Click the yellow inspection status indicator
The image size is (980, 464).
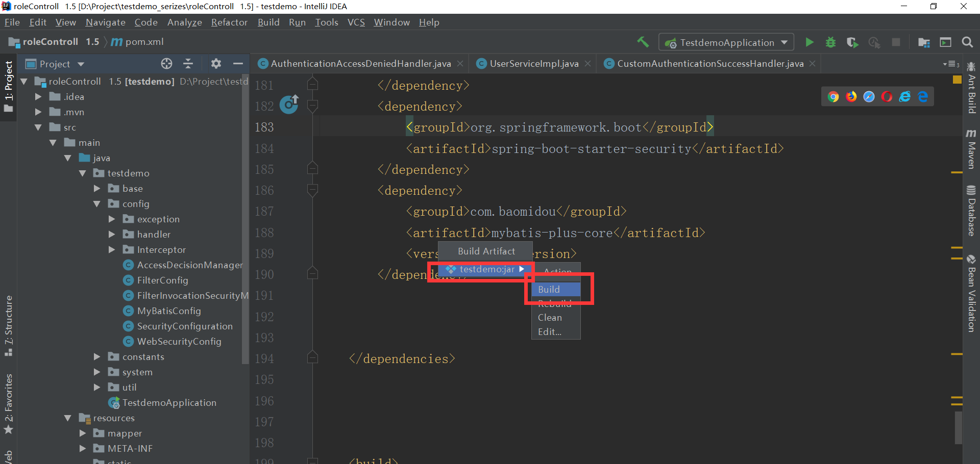pyautogui.click(x=957, y=80)
